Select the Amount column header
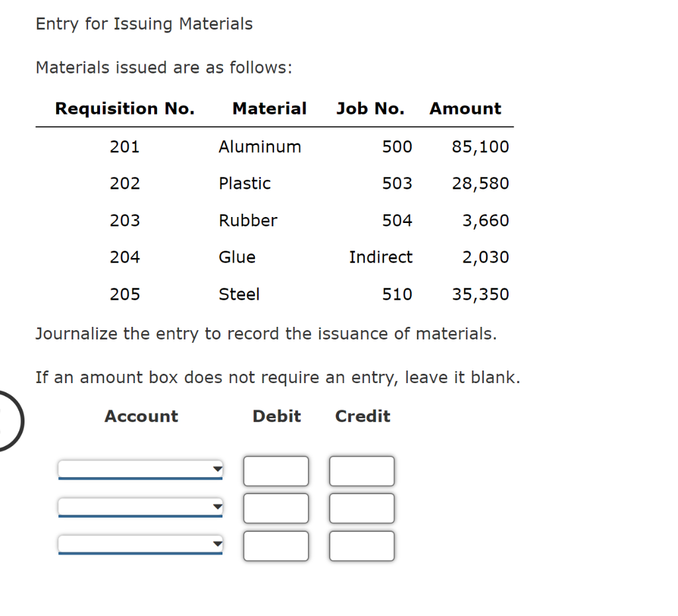The image size is (678, 616). (x=465, y=109)
